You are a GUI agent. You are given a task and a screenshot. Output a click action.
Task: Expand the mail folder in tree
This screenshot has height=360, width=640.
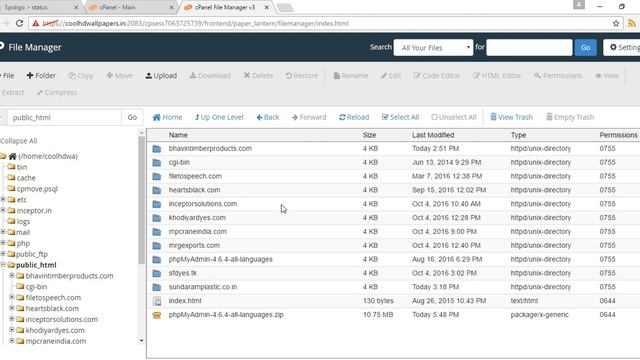point(3,232)
